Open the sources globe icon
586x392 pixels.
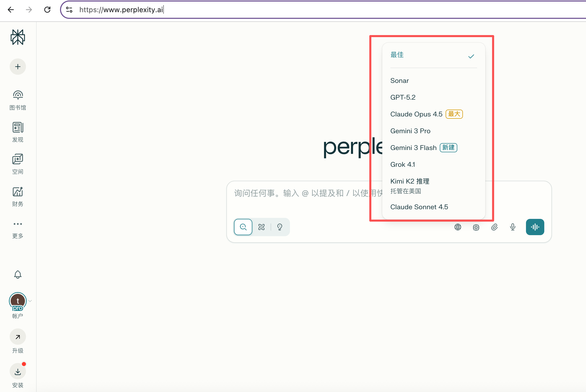click(x=458, y=227)
